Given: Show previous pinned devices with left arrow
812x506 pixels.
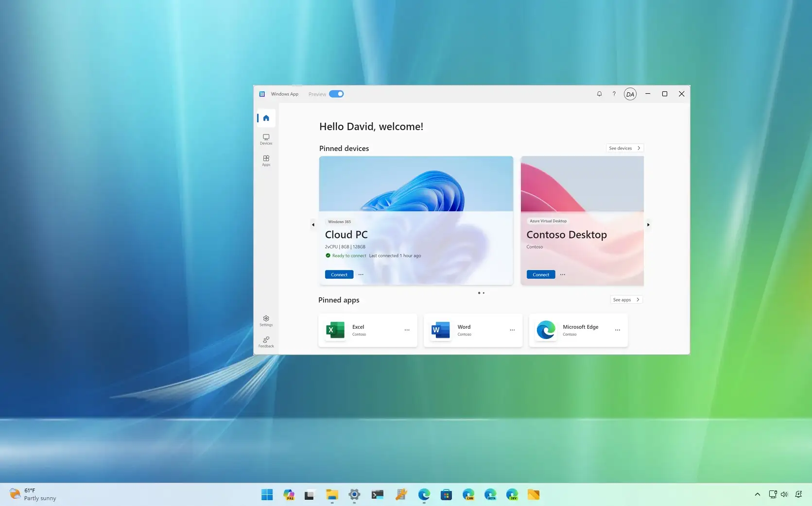Looking at the screenshot, I should tap(313, 224).
